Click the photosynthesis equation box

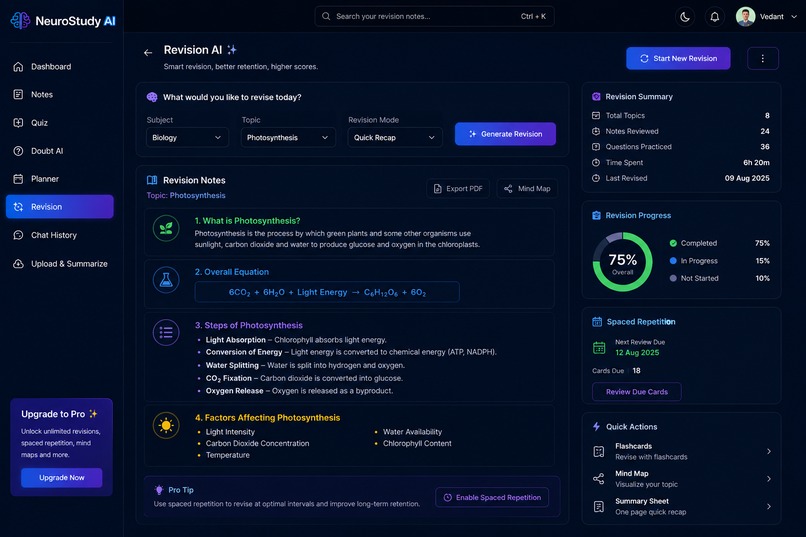tap(327, 292)
